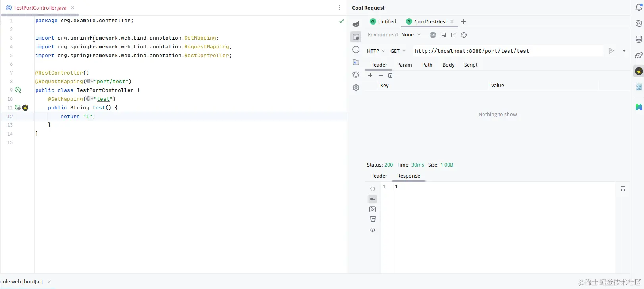Open the GET method dropdown
The width and height of the screenshot is (644, 289).
point(398,51)
